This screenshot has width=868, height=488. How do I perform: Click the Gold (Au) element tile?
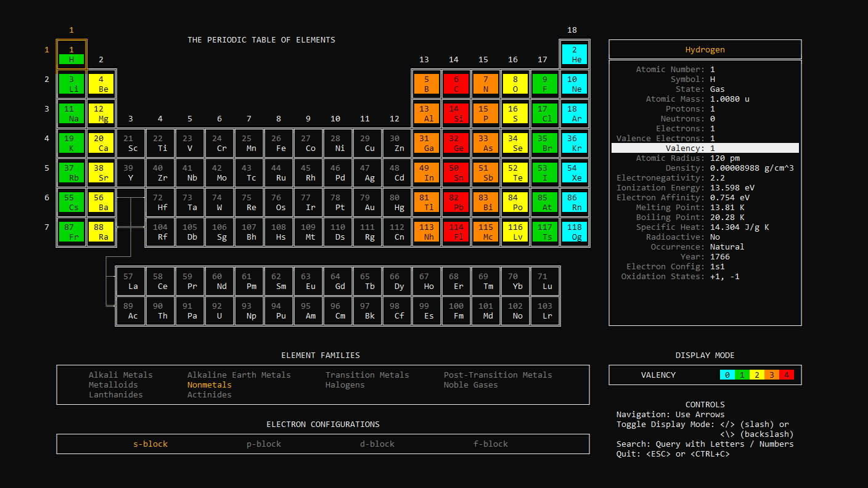[x=367, y=202]
